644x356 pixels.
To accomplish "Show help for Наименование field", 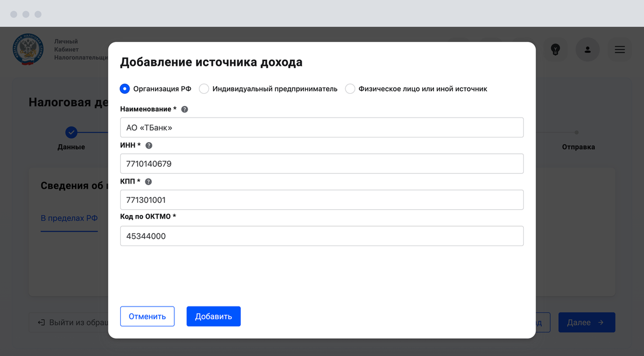I will [x=185, y=109].
